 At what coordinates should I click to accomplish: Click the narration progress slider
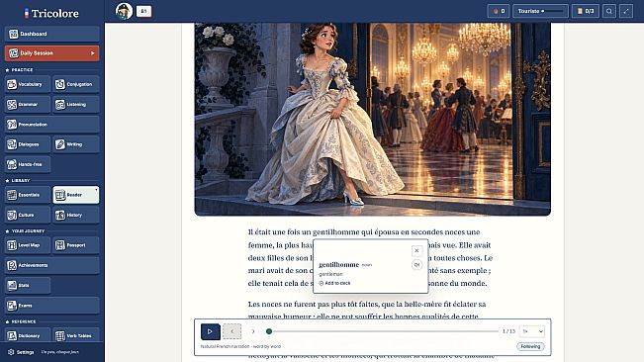[x=383, y=331]
